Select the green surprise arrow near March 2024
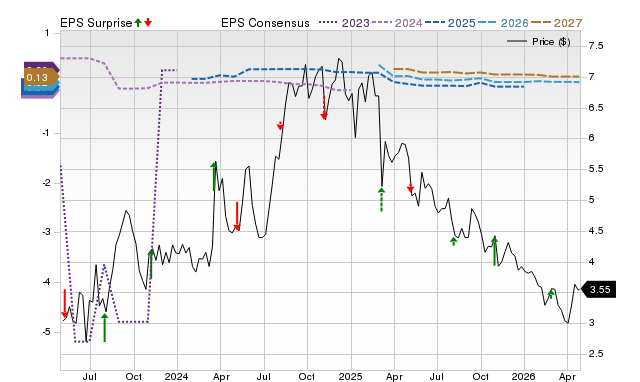640x382 pixels. [x=213, y=177]
